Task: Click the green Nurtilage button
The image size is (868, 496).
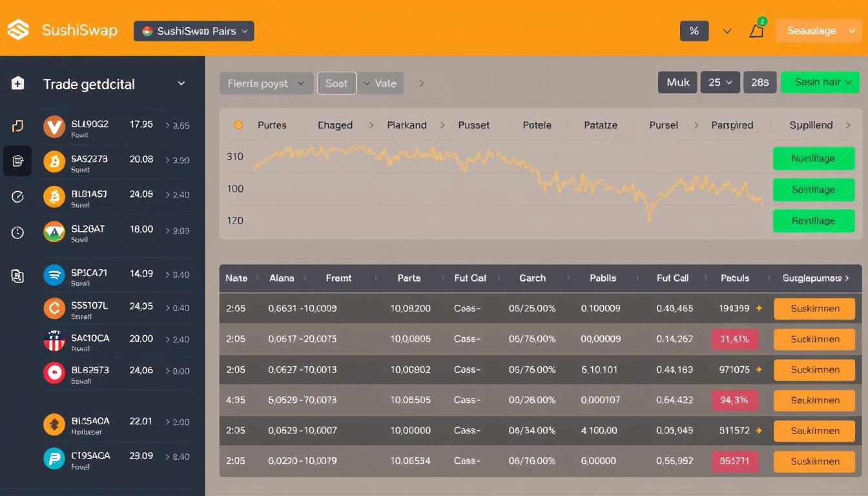Action: click(x=814, y=158)
